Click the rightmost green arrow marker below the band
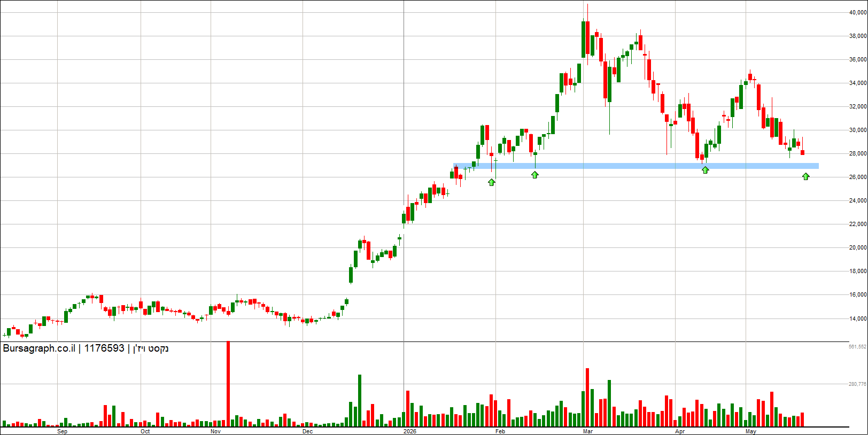The image size is (868, 435). 806,176
